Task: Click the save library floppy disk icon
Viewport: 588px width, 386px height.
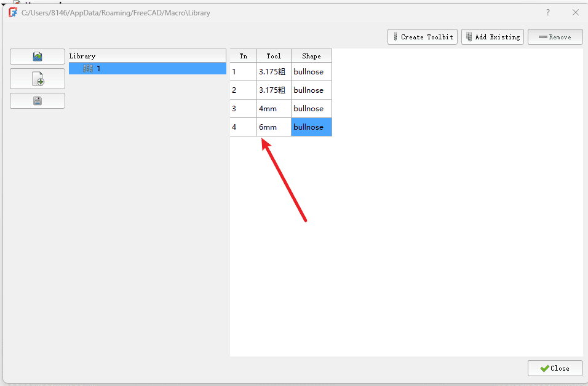Action: [38, 101]
